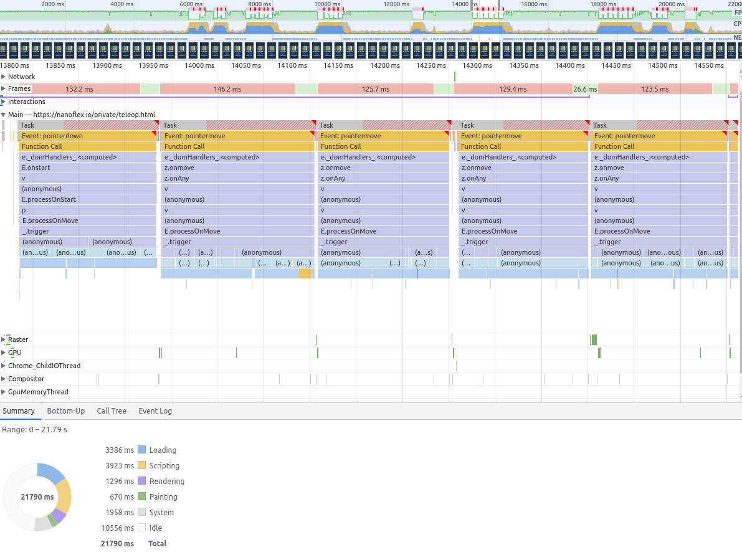
Task: Switch to the Bottom-Up tab
Action: pyautogui.click(x=65, y=411)
